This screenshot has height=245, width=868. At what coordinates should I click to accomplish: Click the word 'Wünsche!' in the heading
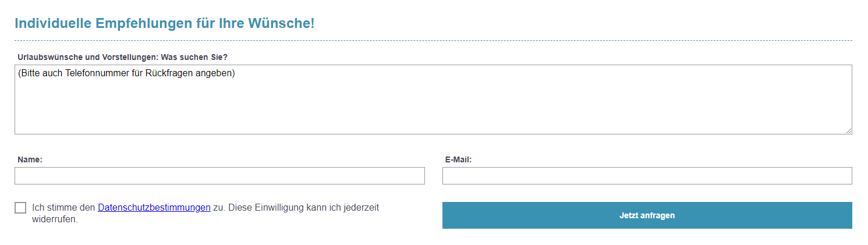point(281,23)
